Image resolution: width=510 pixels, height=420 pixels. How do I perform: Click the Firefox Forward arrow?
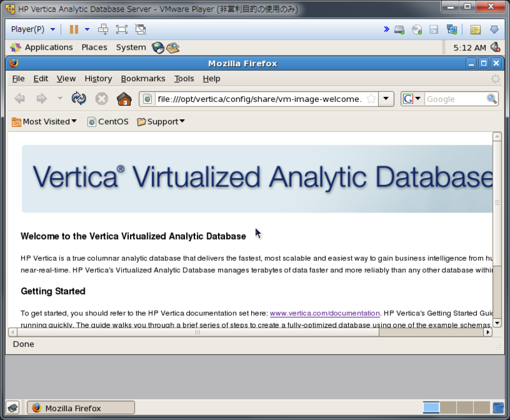41,99
